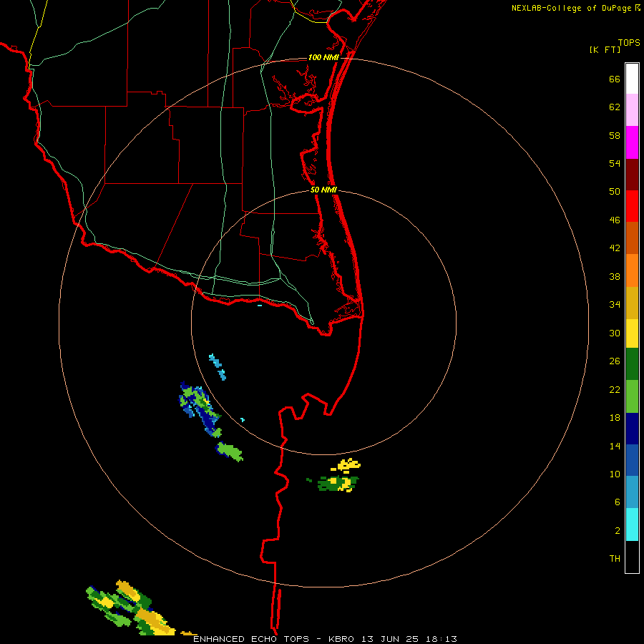Click the navy blue swatch near 18
Viewport: 644px width, 644px height.
[x=632, y=429]
